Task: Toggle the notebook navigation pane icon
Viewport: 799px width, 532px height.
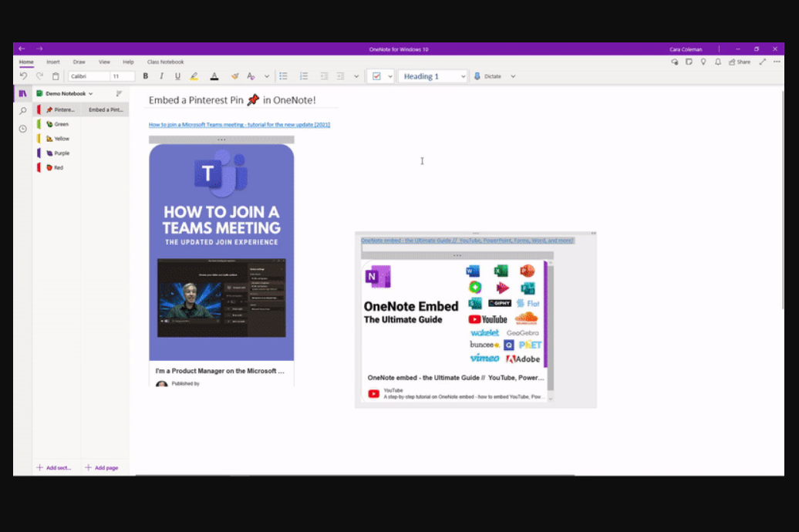Action: point(22,94)
